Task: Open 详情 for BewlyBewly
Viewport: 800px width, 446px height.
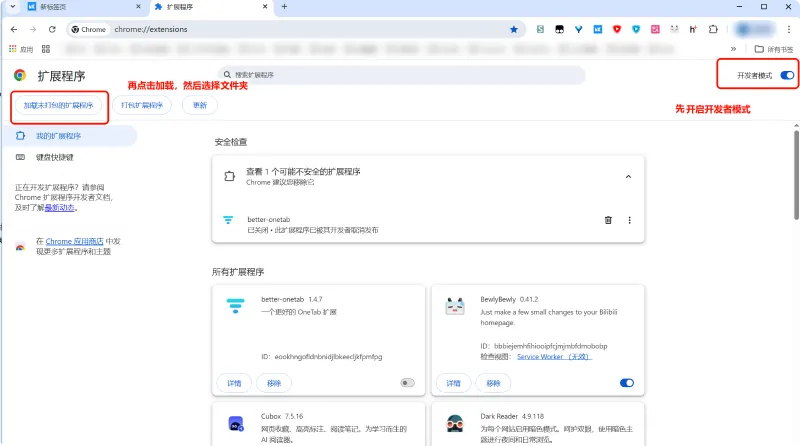Action: [454, 383]
